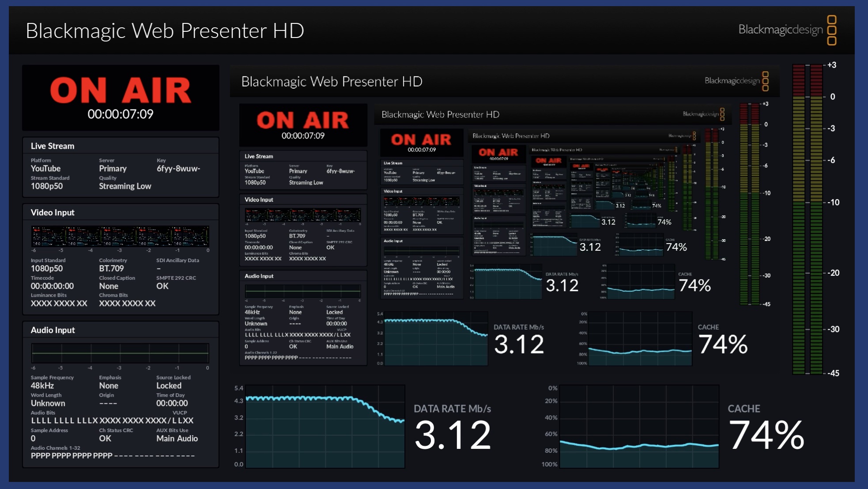Select the outermost stream key 6fyy-8wuw-

[178, 169]
